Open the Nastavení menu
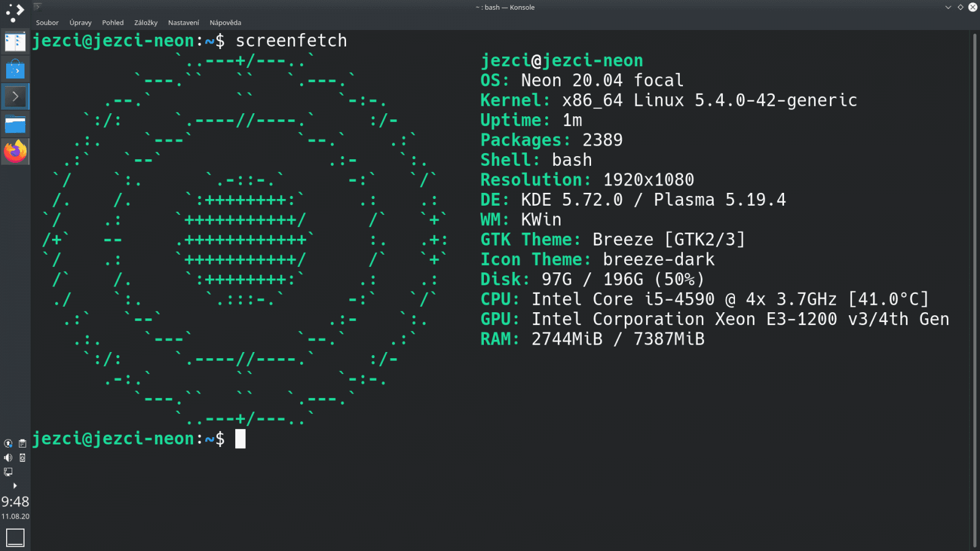The height and width of the screenshot is (551, 980). pos(183,22)
